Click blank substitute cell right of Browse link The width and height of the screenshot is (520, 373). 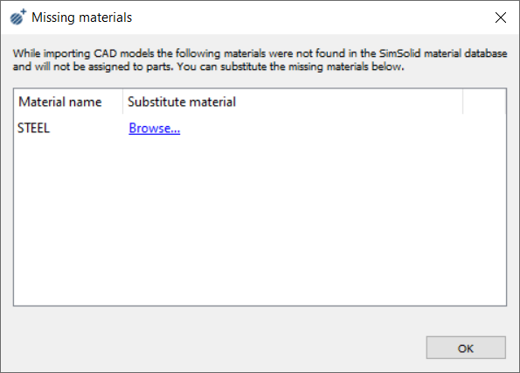point(320,128)
